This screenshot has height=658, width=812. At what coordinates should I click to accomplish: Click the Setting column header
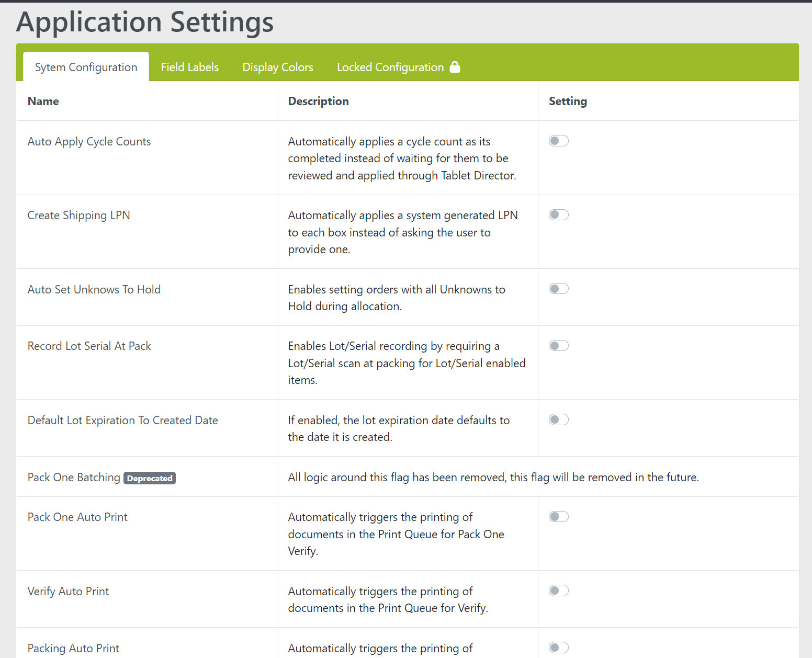568,101
